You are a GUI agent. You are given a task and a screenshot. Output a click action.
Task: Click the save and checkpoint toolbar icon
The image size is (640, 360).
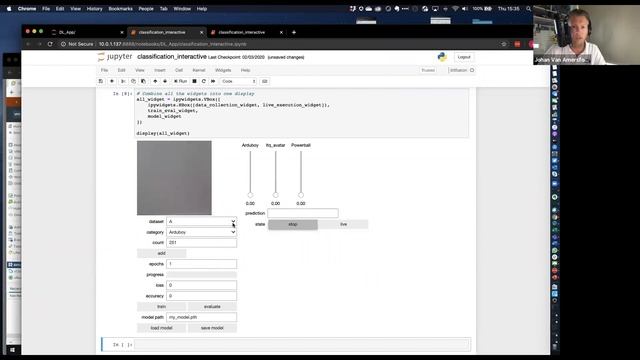[x=101, y=81]
